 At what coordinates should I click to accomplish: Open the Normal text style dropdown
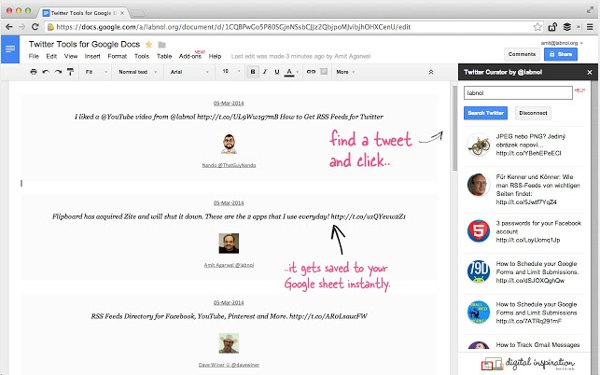(x=137, y=72)
